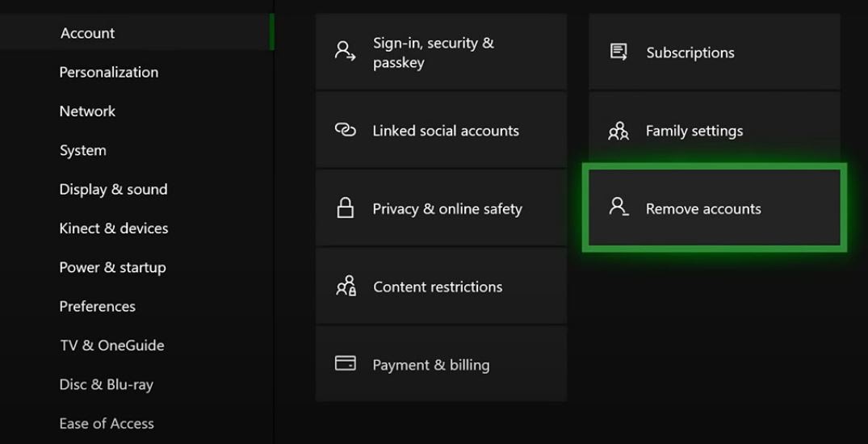Click the subscriptions list icon
868x444 pixels.
coord(619,52)
